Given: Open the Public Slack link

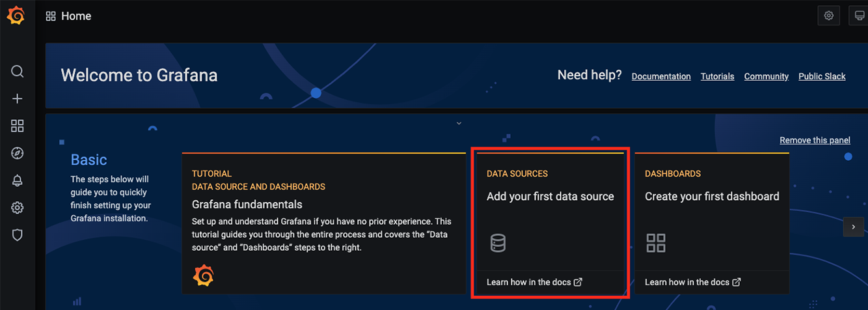Looking at the screenshot, I should 822,76.
